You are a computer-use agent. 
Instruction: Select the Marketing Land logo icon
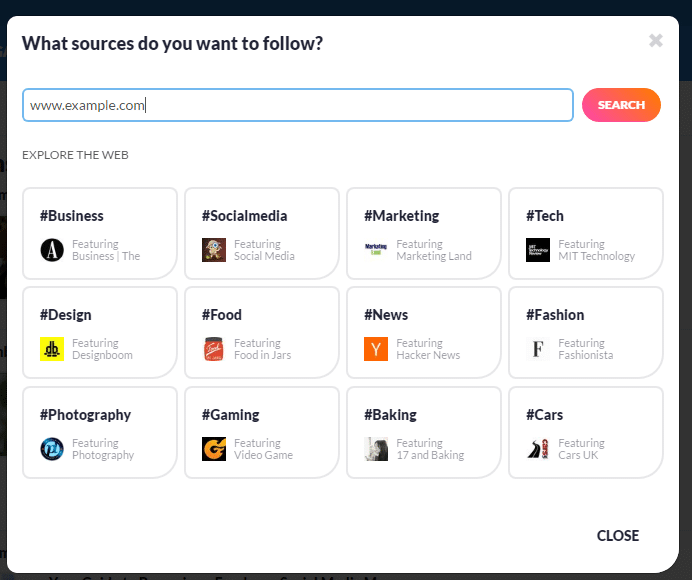[376, 250]
